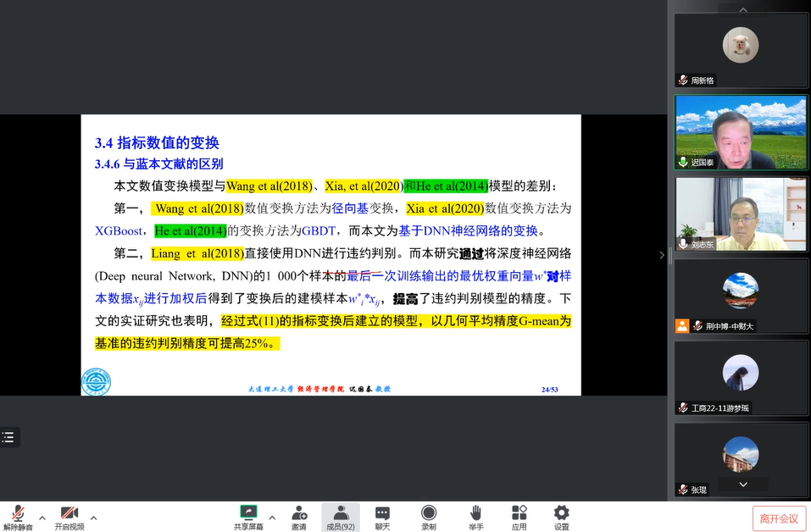Collapse the participant video sidebar
This screenshot has width=811, height=532.
662,255
